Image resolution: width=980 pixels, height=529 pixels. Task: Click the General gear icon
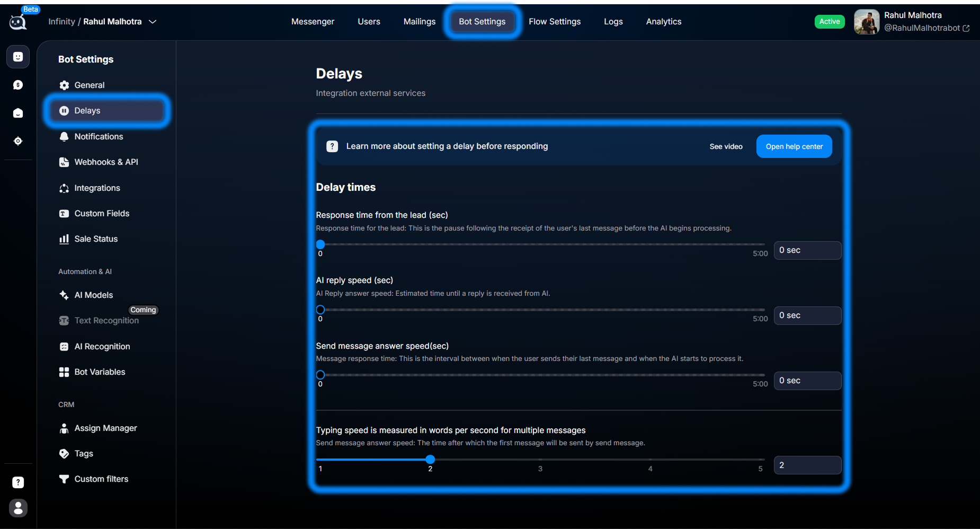[64, 85]
